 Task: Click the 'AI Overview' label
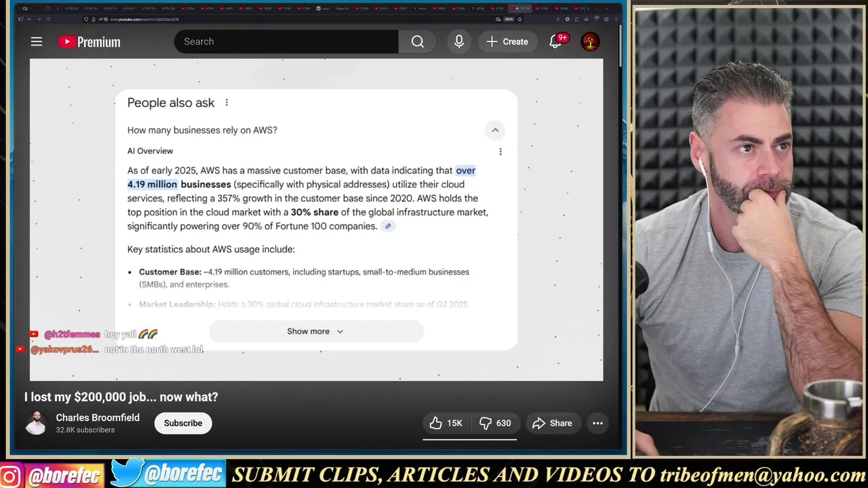[x=150, y=151]
